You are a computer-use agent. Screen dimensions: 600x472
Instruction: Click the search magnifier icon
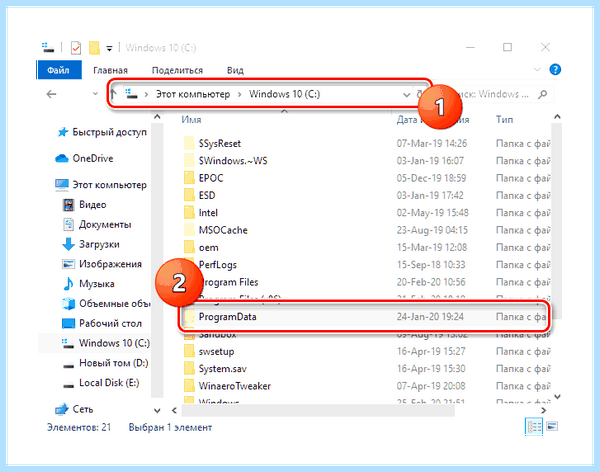542,94
